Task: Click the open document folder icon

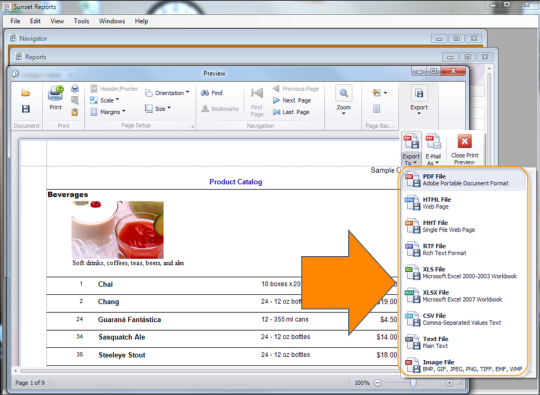Action: (x=25, y=93)
